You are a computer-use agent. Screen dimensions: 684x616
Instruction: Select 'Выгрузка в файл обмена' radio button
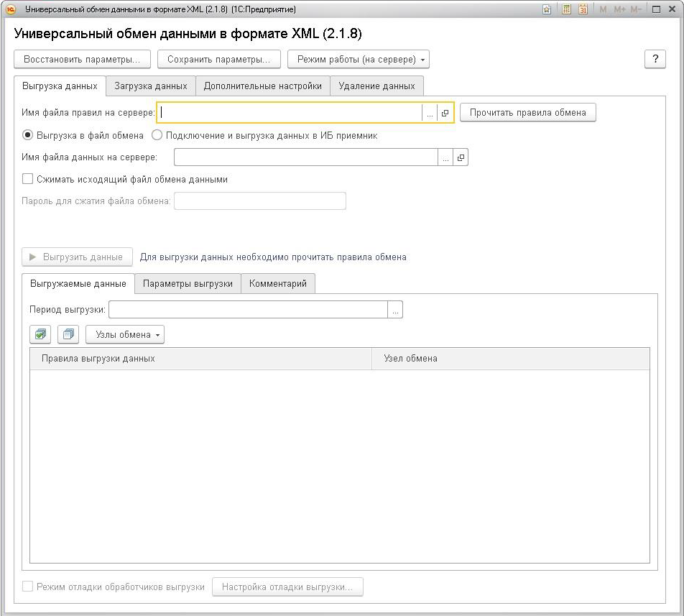click(x=27, y=135)
